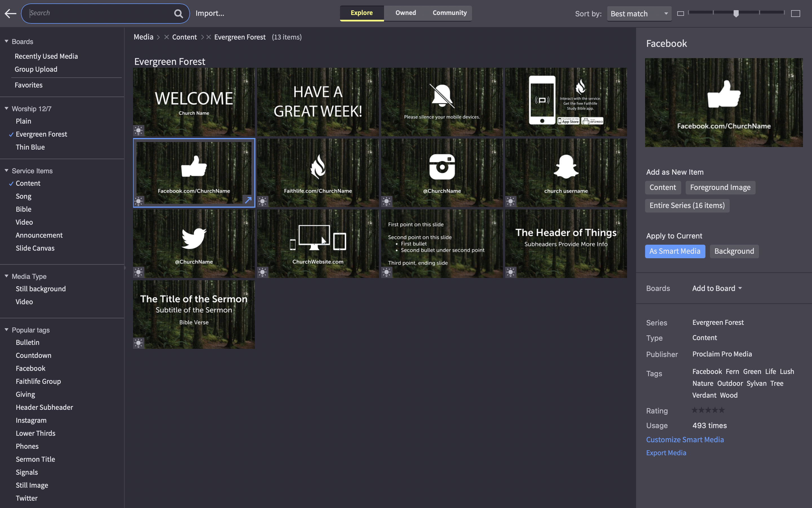Select the Plain filter
The image size is (812, 508).
[23, 121]
